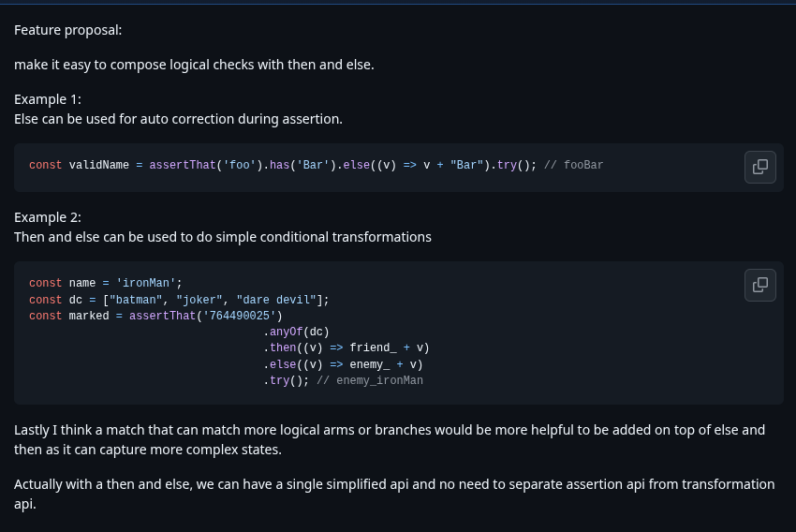Click the '// fooBar' comment
Screen dimensions: 796x532
pyautogui.click(x=574, y=165)
